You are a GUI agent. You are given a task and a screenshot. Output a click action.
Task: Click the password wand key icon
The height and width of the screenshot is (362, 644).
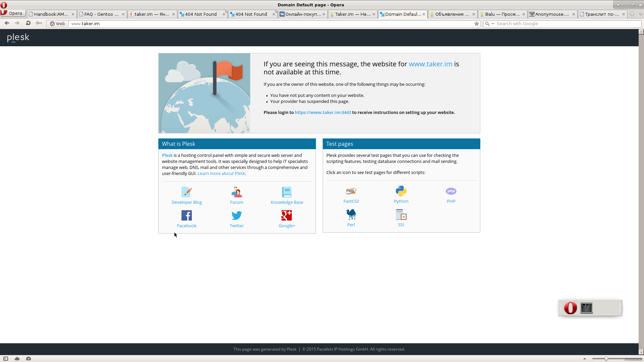[x=39, y=23]
